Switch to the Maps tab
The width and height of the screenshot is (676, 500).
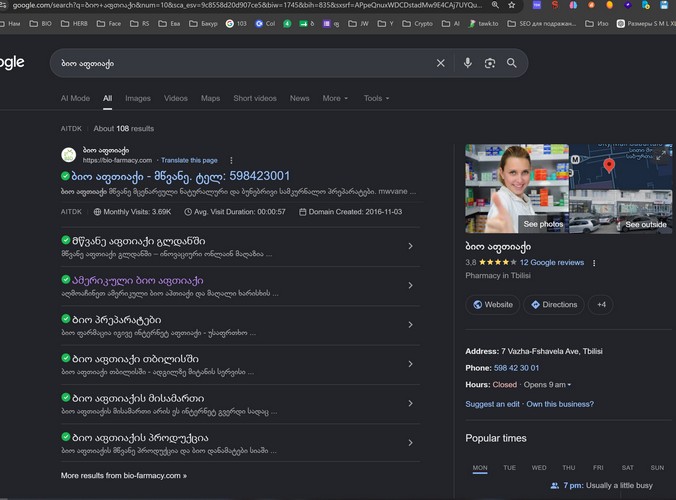(x=210, y=98)
